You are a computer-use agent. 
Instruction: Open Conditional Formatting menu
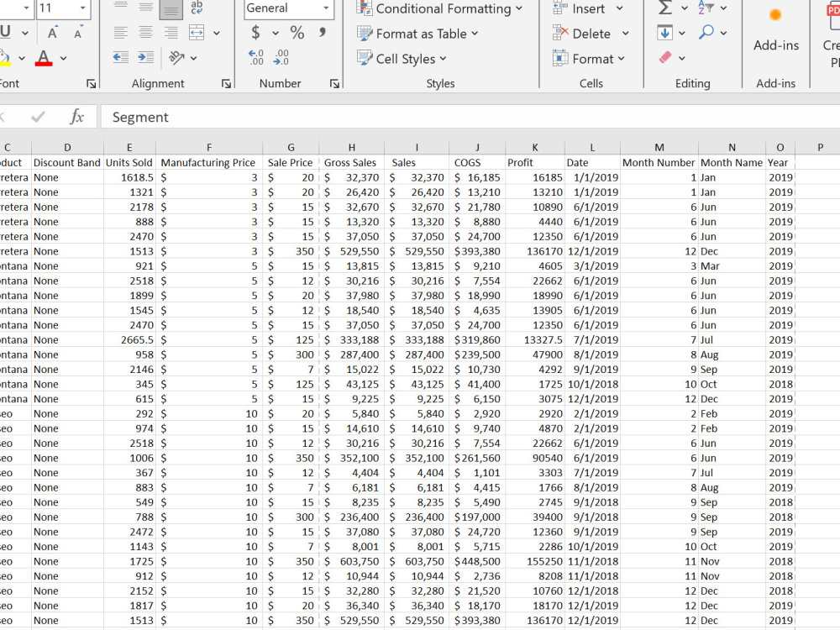[x=439, y=8]
